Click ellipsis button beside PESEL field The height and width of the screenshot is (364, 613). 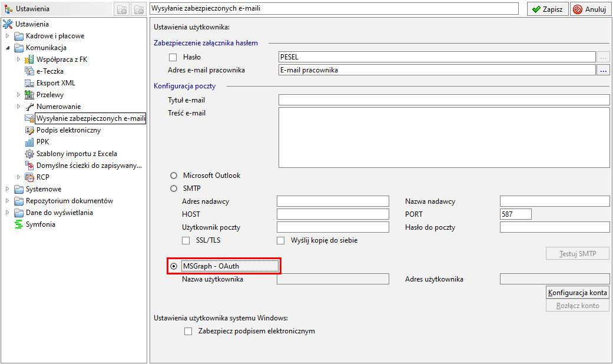click(603, 57)
